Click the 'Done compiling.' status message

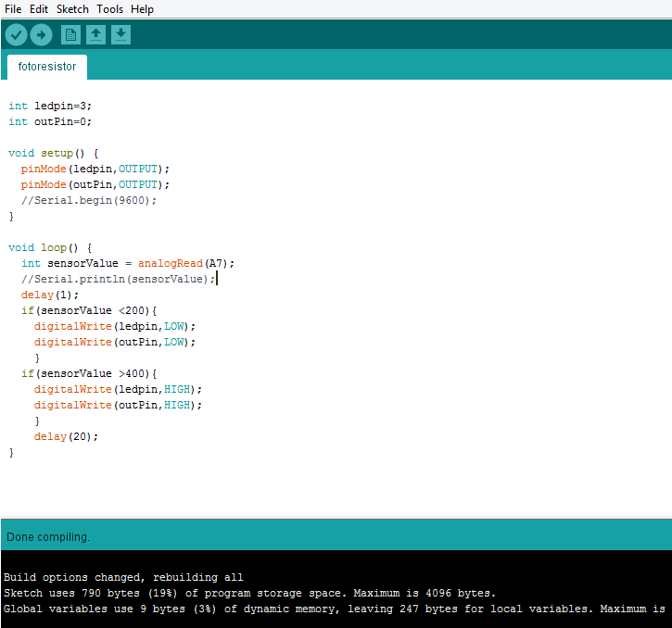pyautogui.click(x=48, y=537)
